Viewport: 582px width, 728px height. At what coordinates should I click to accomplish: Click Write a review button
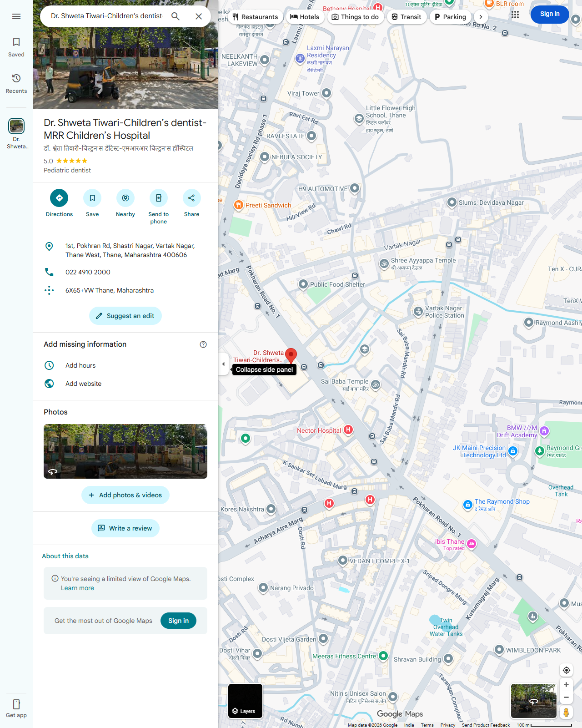point(125,528)
